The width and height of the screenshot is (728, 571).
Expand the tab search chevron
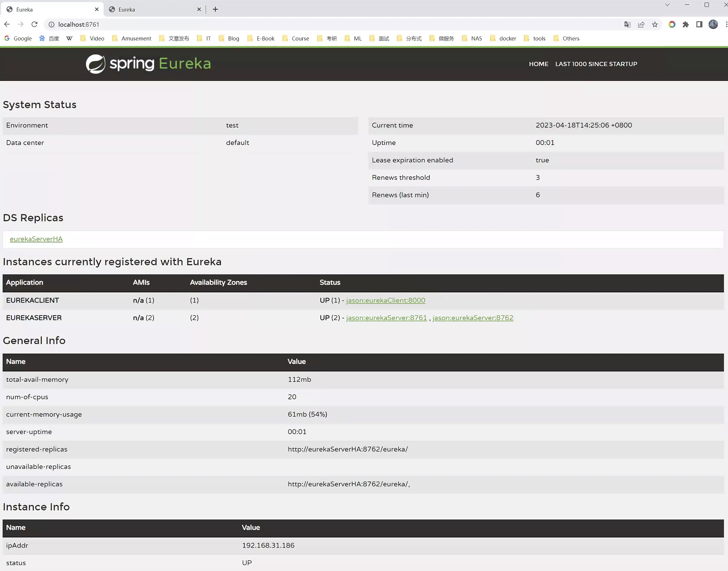pos(667,5)
